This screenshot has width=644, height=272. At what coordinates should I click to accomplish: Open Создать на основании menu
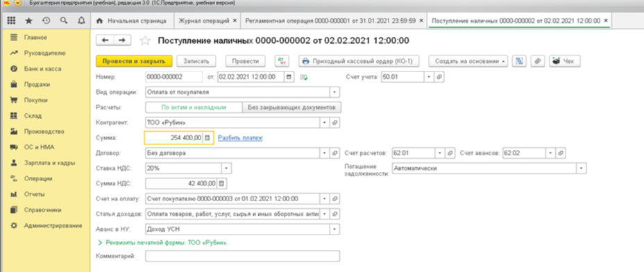(x=468, y=61)
